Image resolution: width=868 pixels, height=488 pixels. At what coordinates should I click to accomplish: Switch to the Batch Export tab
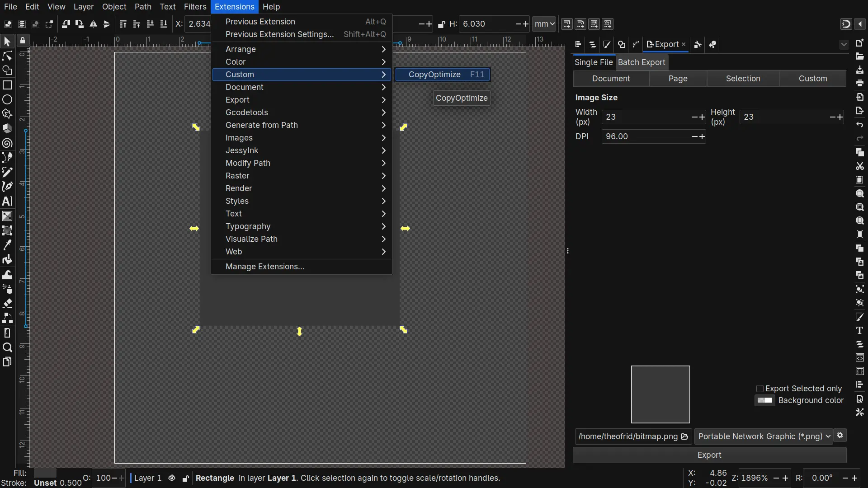(642, 62)
